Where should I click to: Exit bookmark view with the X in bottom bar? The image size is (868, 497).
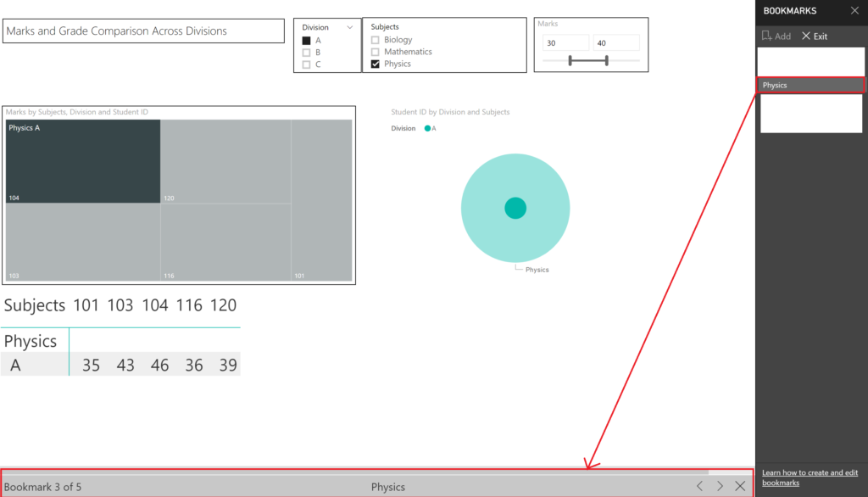[739, 486]
